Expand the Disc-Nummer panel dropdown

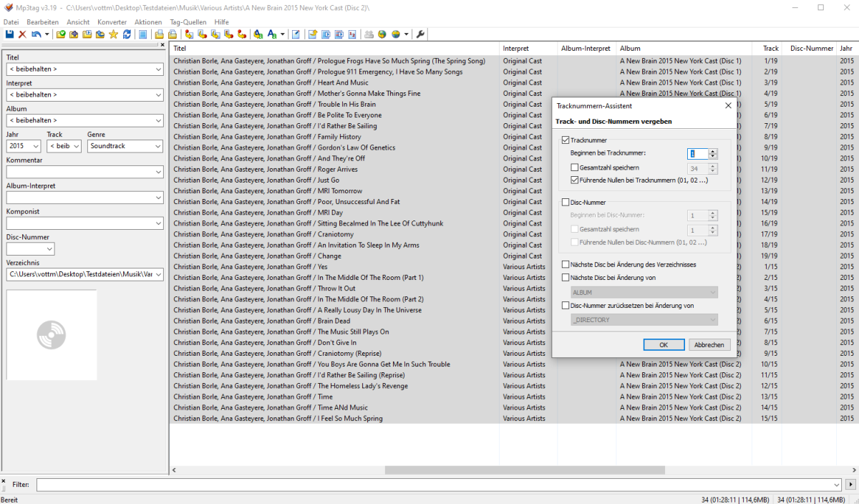pos(49,249)
